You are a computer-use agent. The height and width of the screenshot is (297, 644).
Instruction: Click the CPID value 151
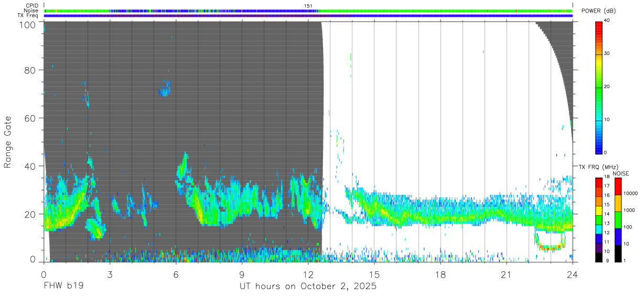308,6
